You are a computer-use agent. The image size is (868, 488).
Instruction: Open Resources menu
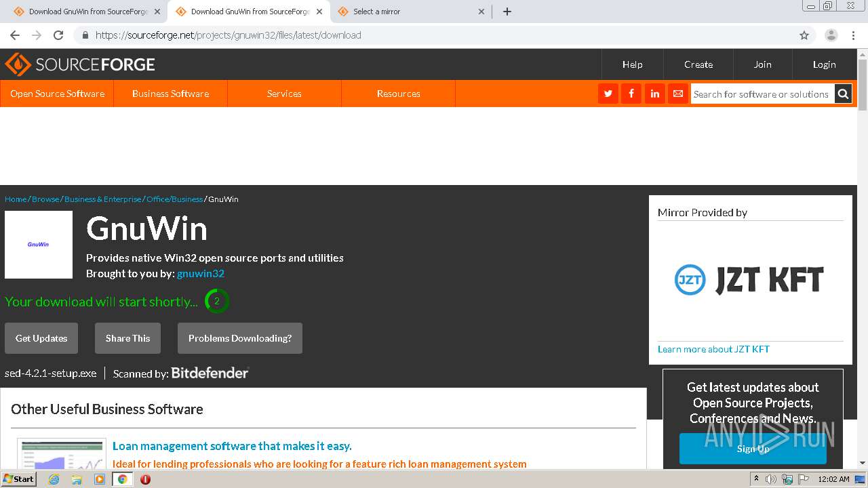(x=398, y=94)
